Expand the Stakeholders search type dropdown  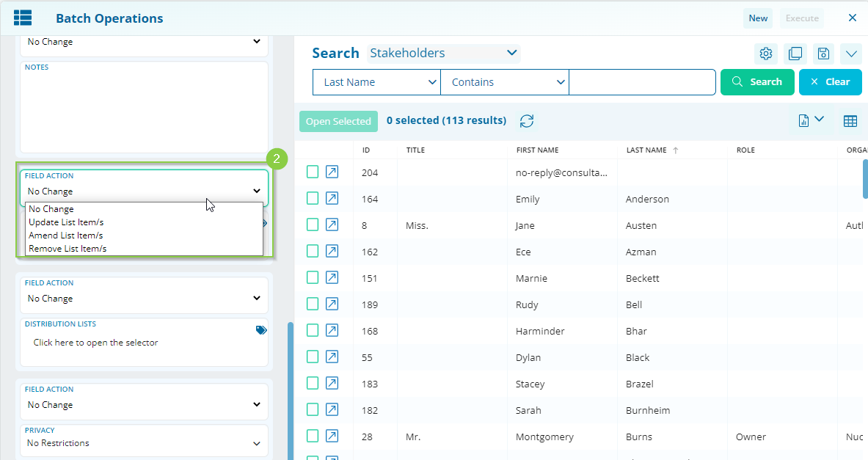[x=443, y=52]
